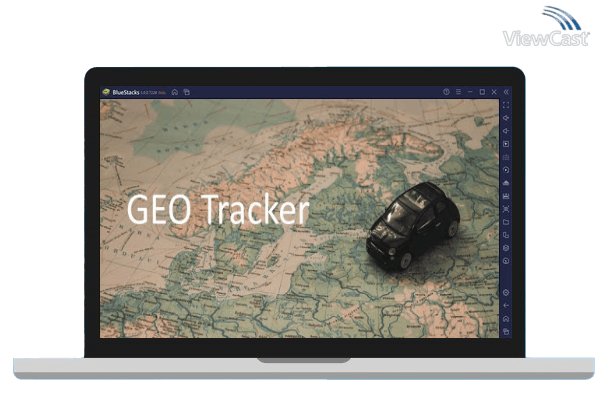Click the circular record icon below eco mode
The image size is (602, 414).
click(x=506, y=261)
